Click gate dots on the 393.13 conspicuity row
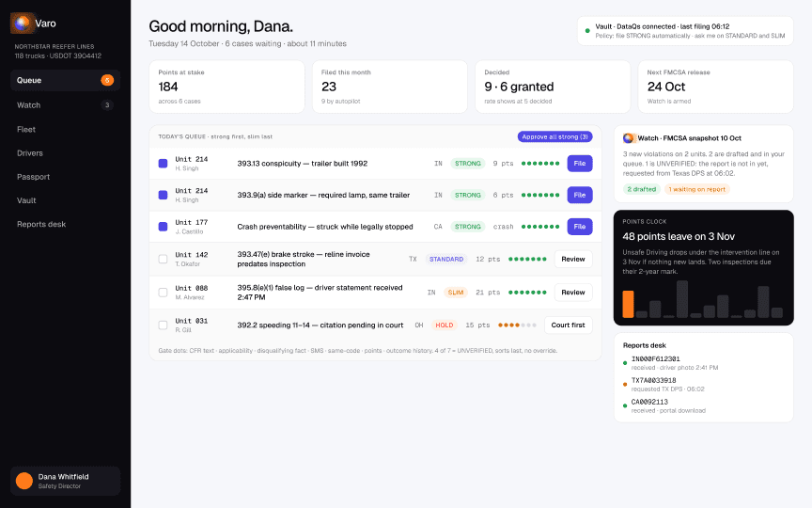Viewport: 812px width, 508px height. [540, 164]
